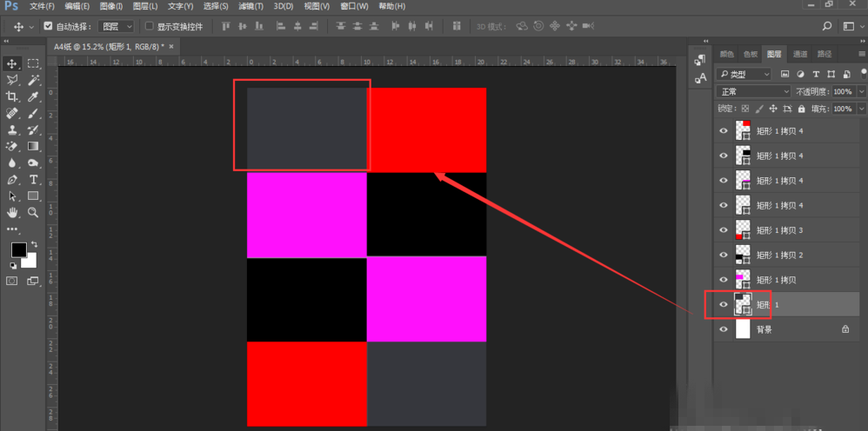Screen dimensions: 868x431
Task: Click the black foreground color swatch
Action: [x=18, y=250]
